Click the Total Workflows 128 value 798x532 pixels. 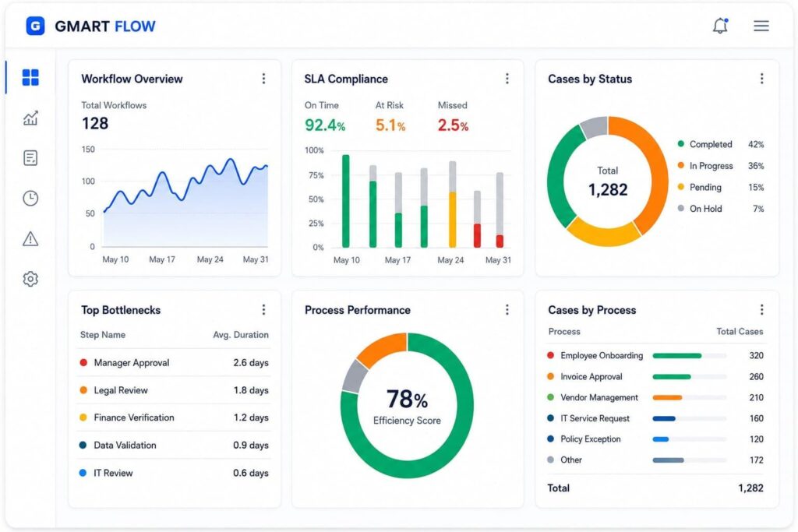[x=95, y=124]
